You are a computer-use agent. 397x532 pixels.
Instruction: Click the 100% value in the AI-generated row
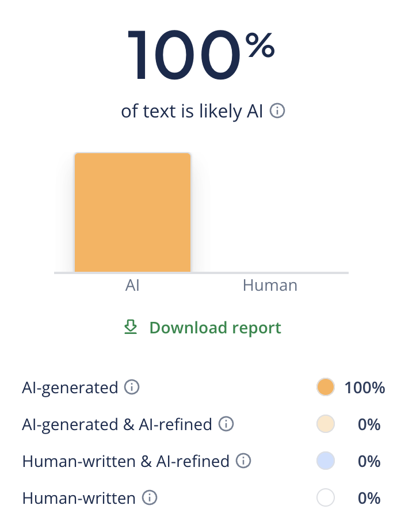[364, 387]
